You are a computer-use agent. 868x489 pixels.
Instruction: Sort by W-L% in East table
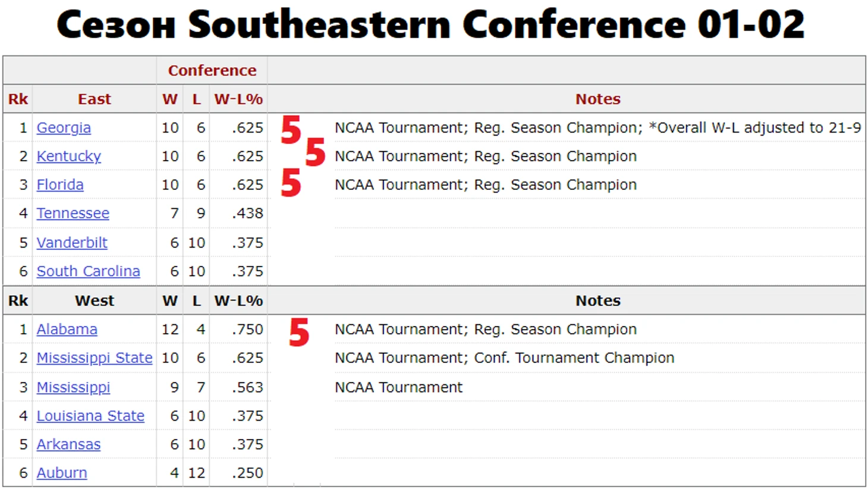pos(238,99)
